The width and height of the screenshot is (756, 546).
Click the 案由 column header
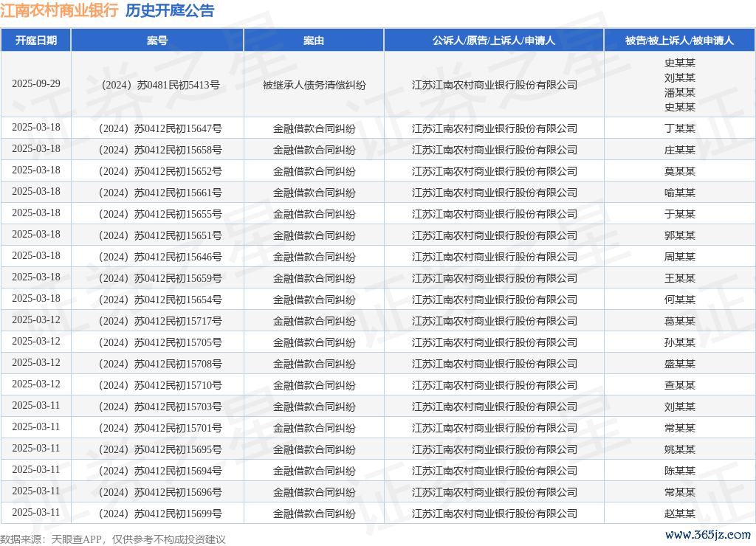(x=314, y=41)
